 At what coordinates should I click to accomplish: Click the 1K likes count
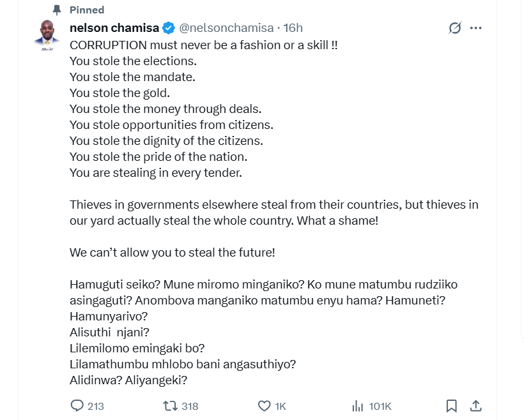point(281,406)
